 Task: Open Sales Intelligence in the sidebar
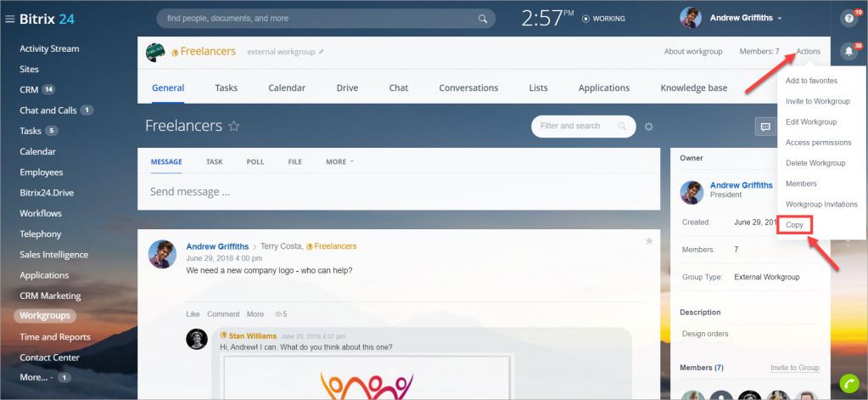53,255
